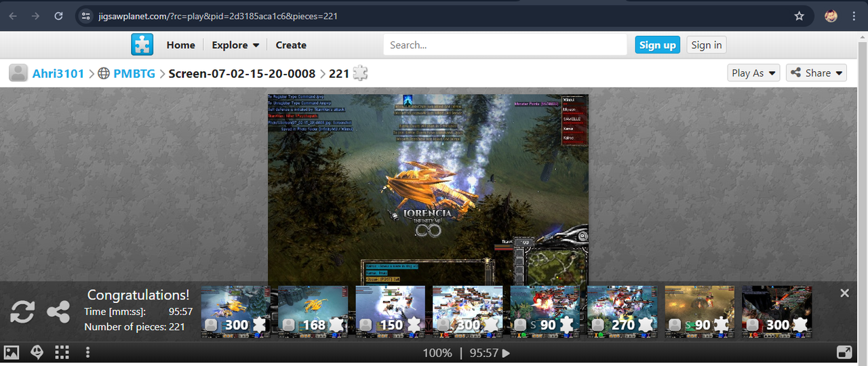This screenshot has height=366, width=868.
Task: Toggle fullscreen mode icon
Action: tap(844, 352)
